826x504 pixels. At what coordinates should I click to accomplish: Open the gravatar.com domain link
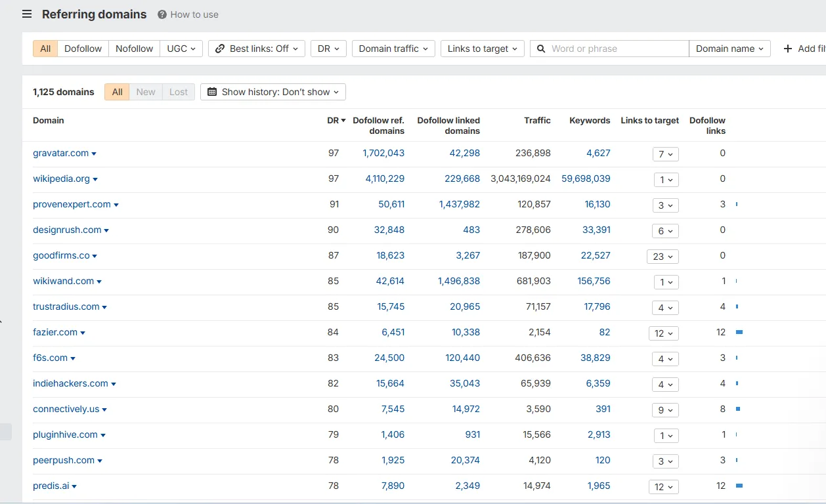tap(60, 153)
